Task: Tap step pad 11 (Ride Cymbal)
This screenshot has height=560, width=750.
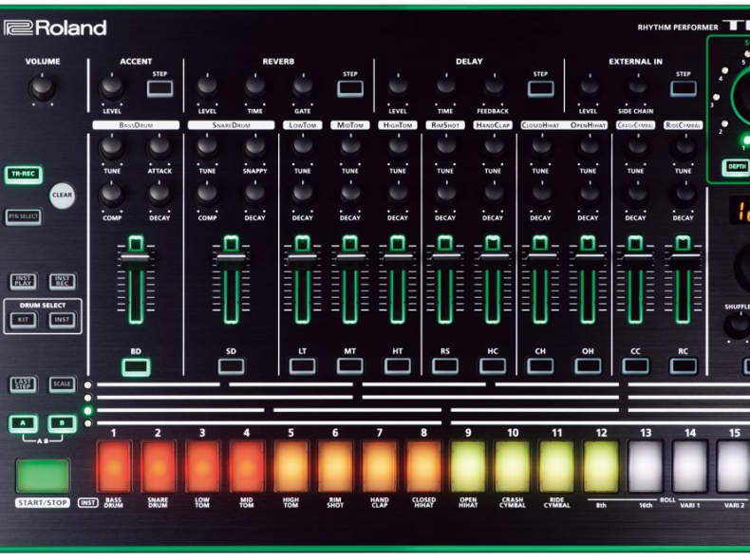Action: pos(556,467)
